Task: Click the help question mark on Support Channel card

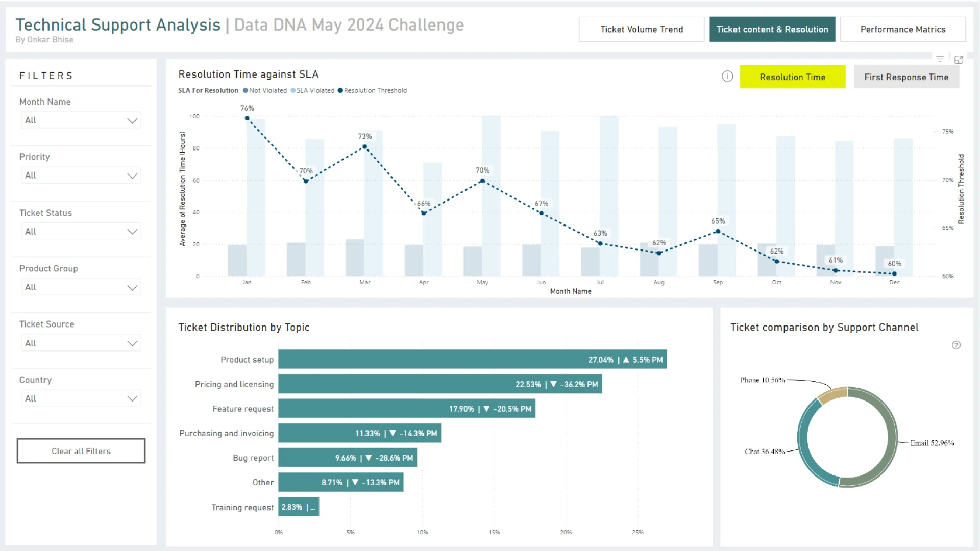Action: [957, 345]
